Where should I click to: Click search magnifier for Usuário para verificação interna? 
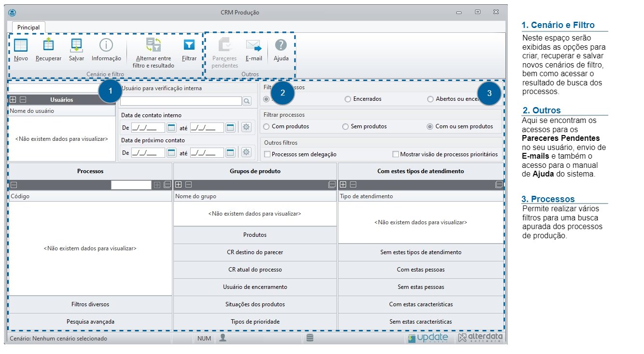(247, 101)
